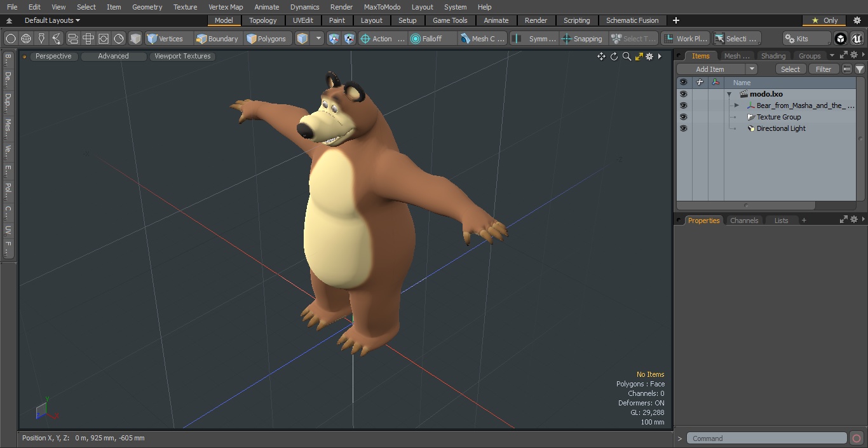Open Viewport Textures dropdown
The image size is (868, 448).
point(182,56)
